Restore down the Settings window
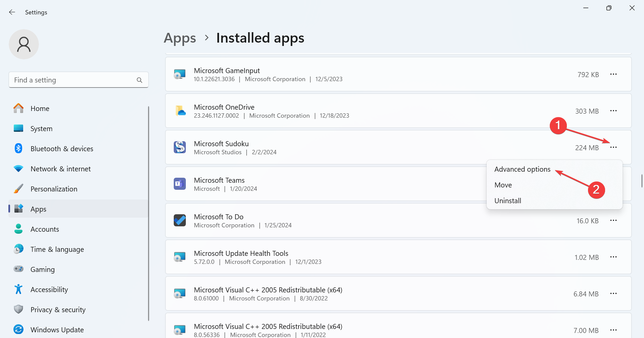 [x=609, y=8]
